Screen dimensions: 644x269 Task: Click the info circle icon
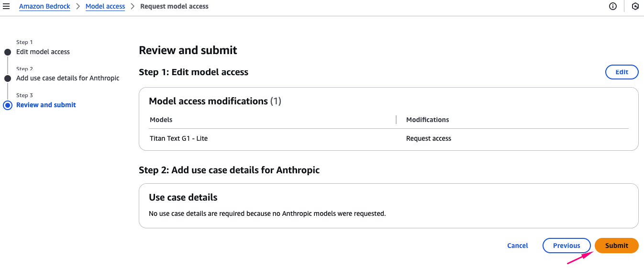613,7
